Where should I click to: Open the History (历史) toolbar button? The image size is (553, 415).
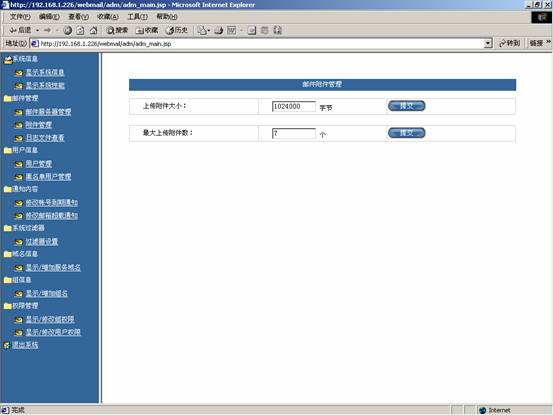(x=176, y=31)
